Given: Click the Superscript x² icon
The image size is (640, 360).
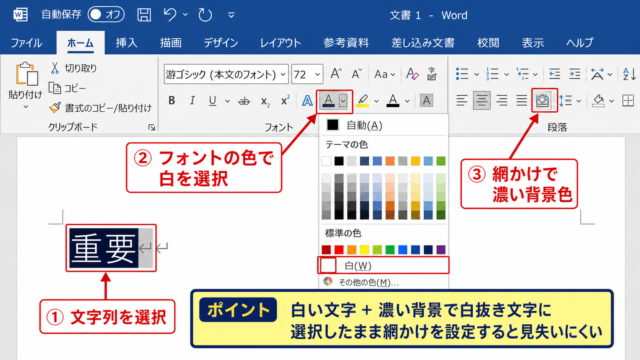Looking at the screenshot, I should click(285, 100).
